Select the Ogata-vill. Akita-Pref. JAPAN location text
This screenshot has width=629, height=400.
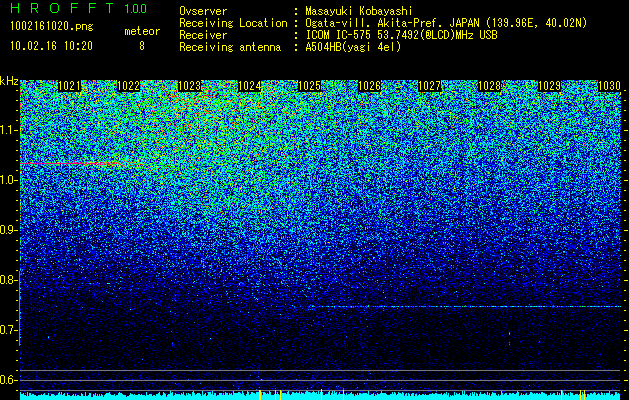pos(446,23)
